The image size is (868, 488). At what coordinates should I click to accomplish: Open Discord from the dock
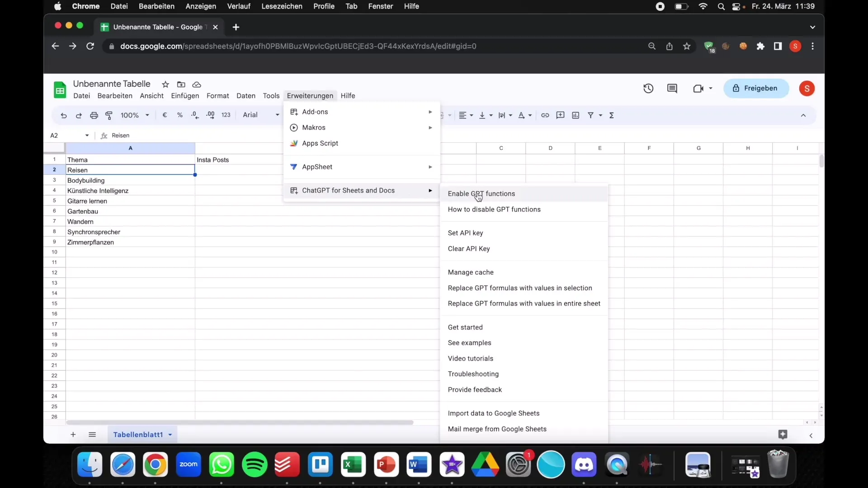coord(584,465)
